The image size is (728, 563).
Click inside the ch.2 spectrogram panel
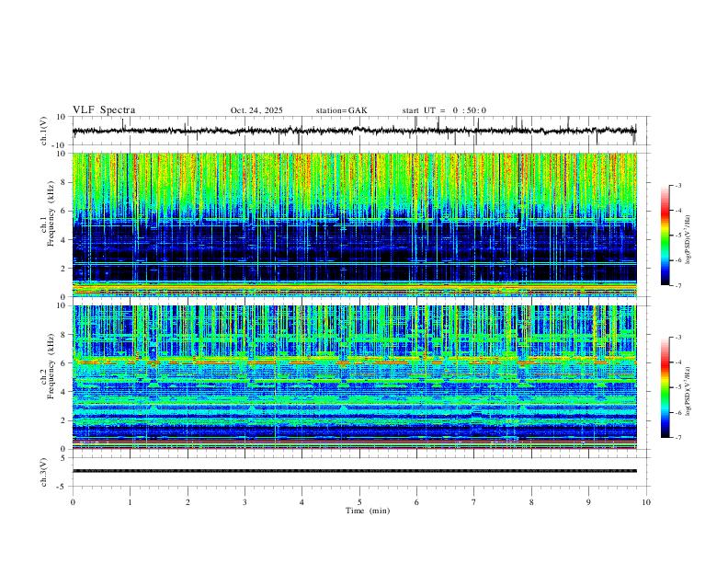(354, 377)
